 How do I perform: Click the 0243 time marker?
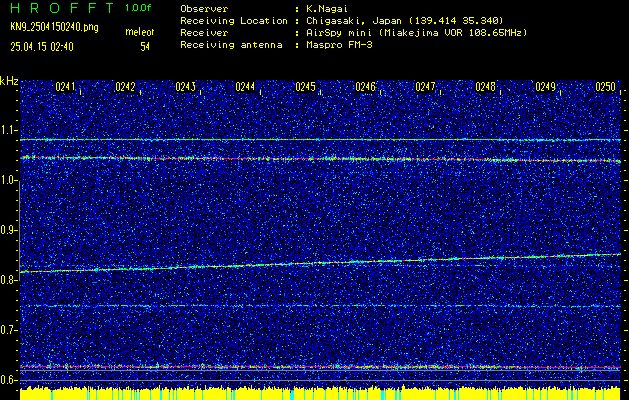click(x=185, y=87)
